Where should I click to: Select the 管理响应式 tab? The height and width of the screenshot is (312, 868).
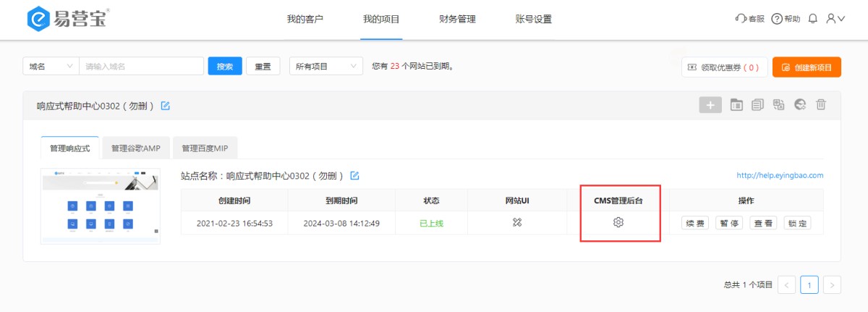click(69, 148)
